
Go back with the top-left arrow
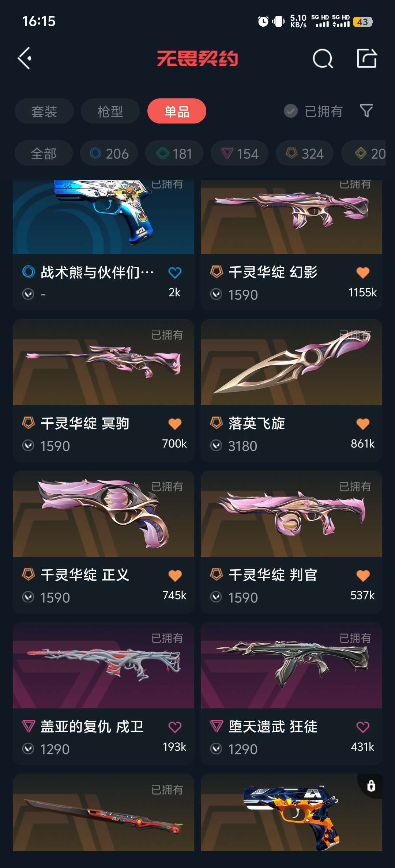pos(24,58)
